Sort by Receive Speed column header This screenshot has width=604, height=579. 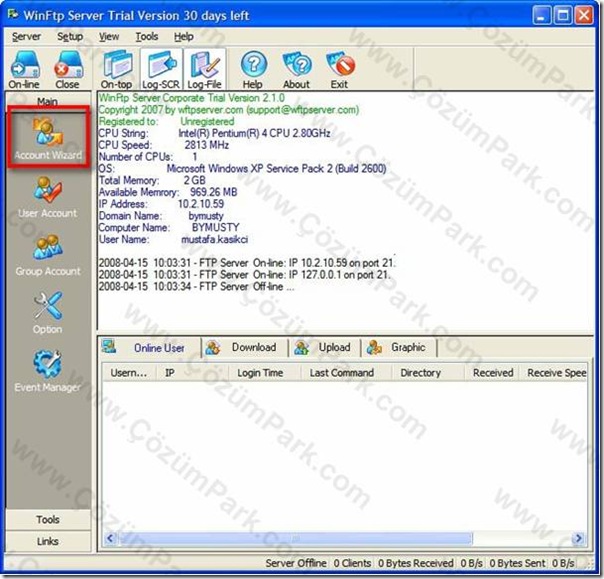tap(553, 373)
